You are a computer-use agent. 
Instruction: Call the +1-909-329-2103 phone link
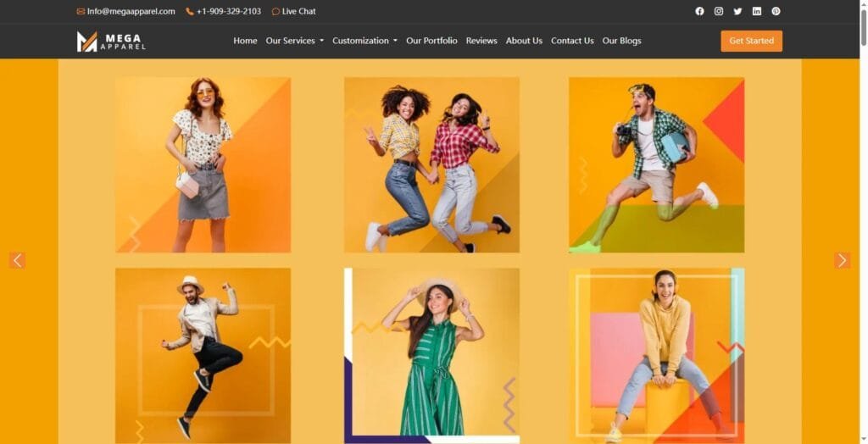coord(228,12)
